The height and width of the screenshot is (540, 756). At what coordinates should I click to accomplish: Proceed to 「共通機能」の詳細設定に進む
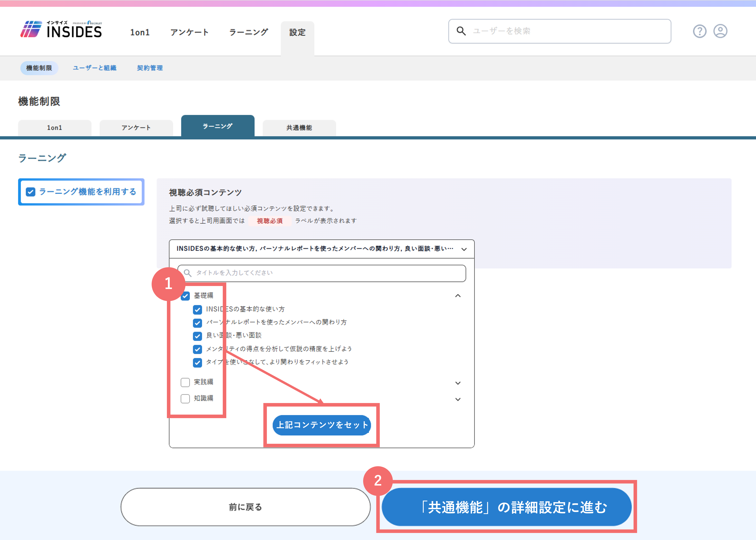click(506, 507)
